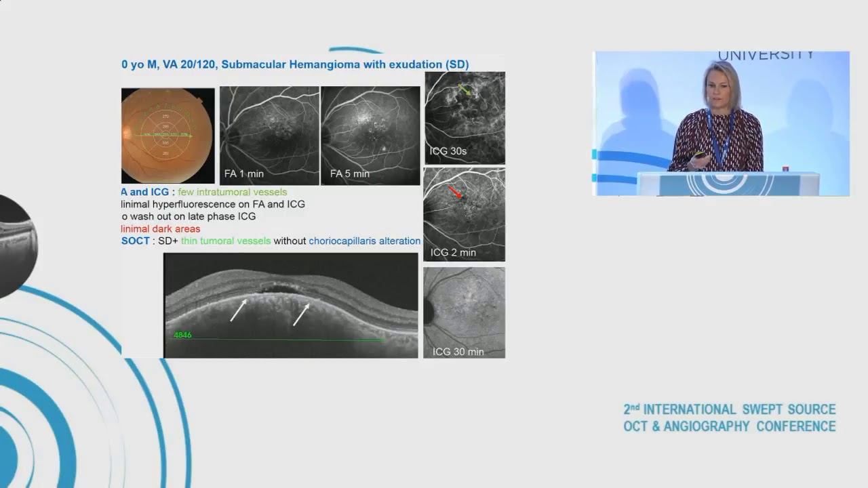Click the 'UNIVERSITY' text behind the speaker
The height and width of the screenshot is (488, 868).
(x=766, y=56)
